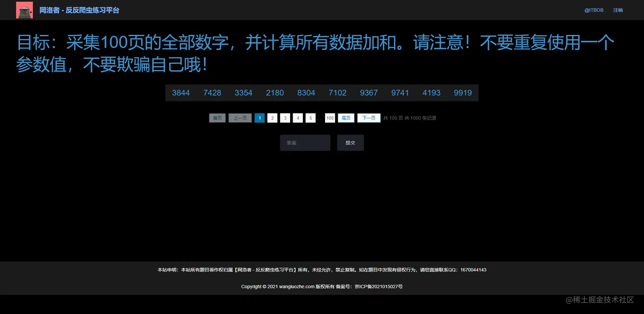Click the Copyright 2021 wangluozhe.com footer text
The image size is (644, 314).
click(322, 286)
